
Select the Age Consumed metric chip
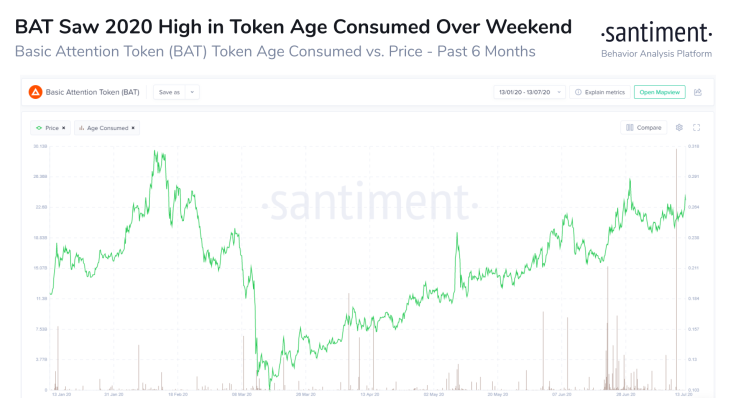coord(107,128)
